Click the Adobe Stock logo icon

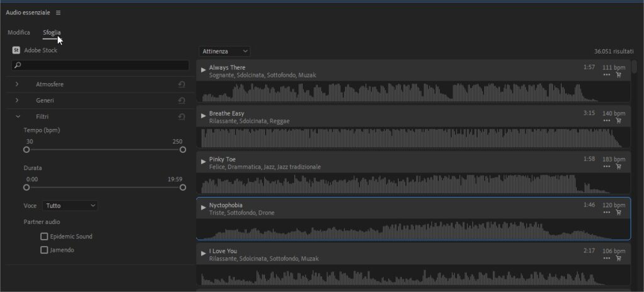pos(16,50)
